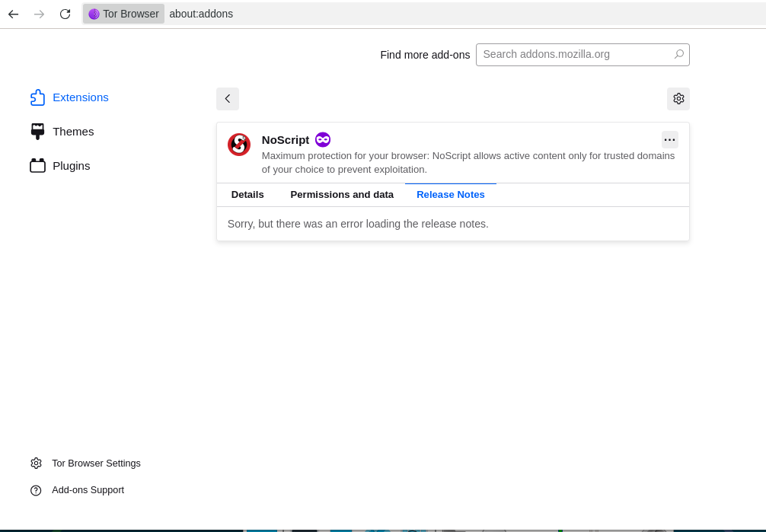This screenshot has height=532, width=766.
Task: Click the NoScript description text
Action: pyautogui.click(x=468, y=163)
